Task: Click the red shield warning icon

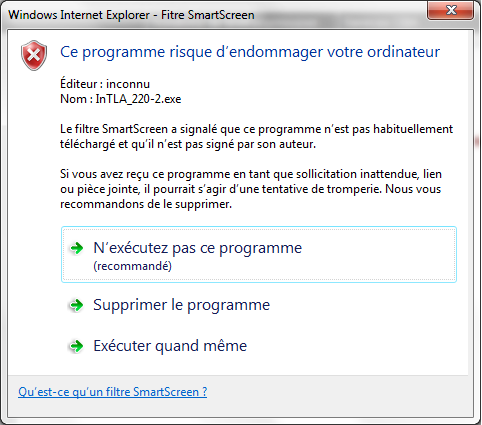Action: point(34,55)
